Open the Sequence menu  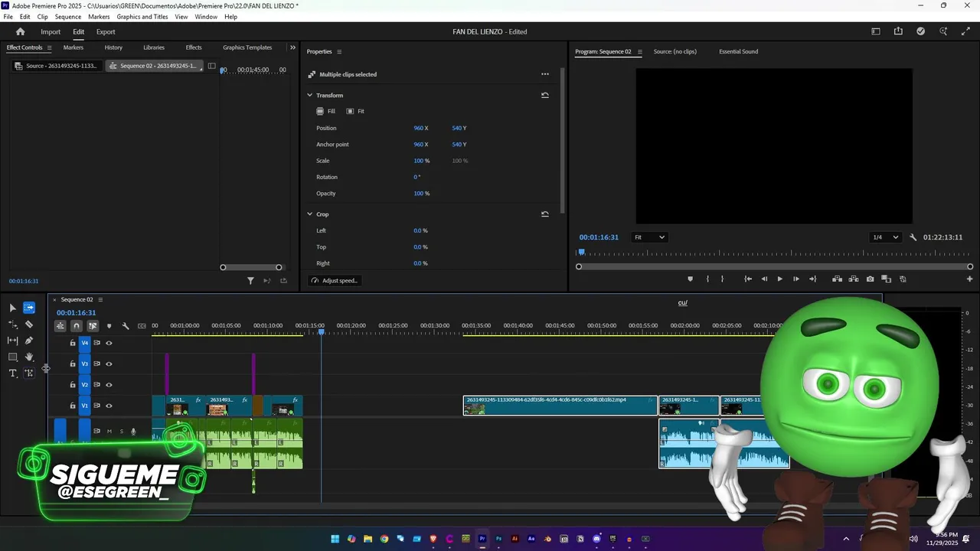click(x=68, y=17)
